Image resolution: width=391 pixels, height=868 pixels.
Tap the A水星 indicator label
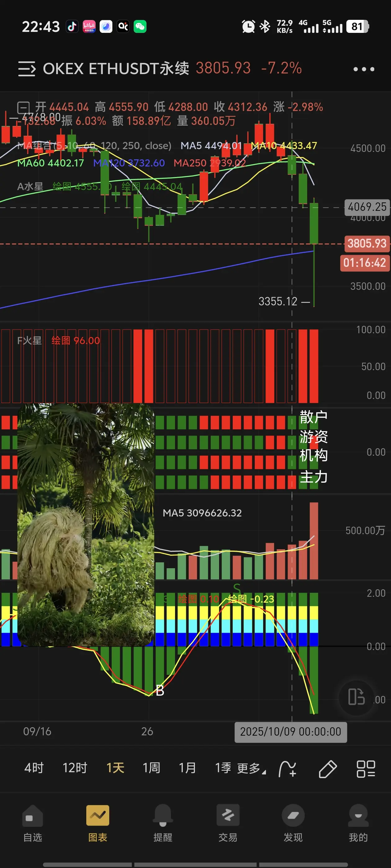coord(30,186)
